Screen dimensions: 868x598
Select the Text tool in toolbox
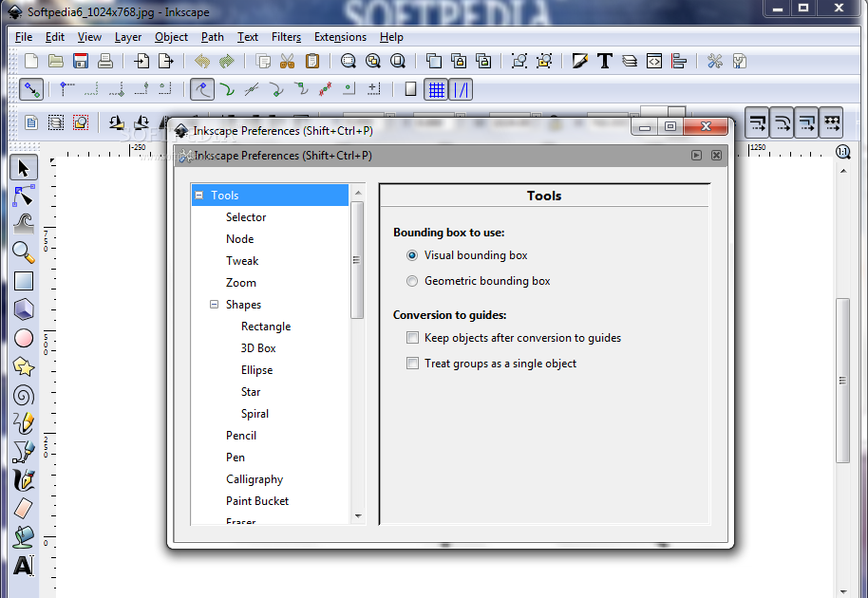click(23, 566)
